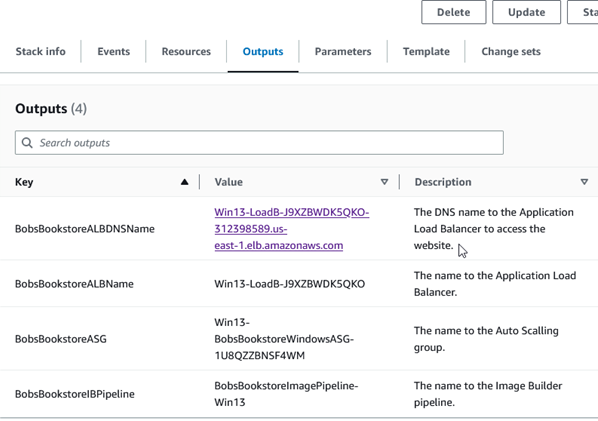Open the load balancer DNS link

tap(291, 229)
